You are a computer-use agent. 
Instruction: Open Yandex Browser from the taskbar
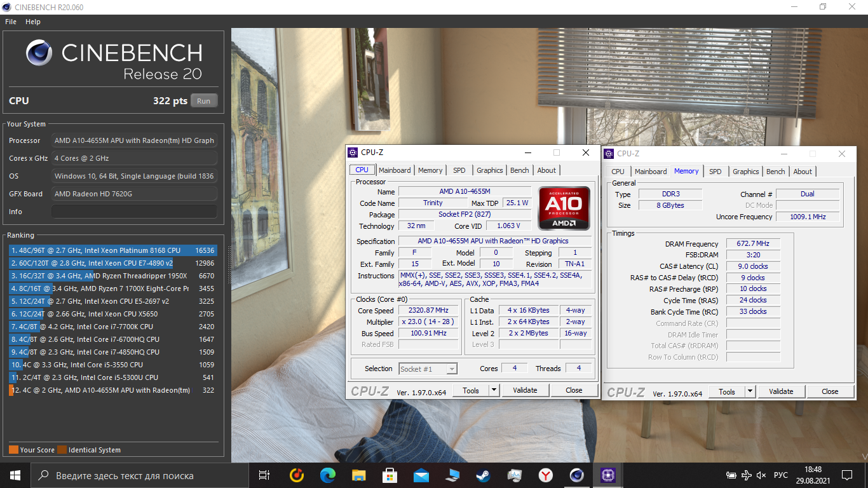click(x=546, y=475)
